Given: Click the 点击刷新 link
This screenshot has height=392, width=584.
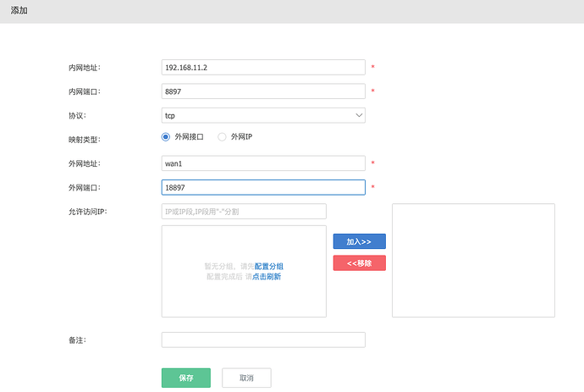Looking at the screenshot, I should [267, 277].
